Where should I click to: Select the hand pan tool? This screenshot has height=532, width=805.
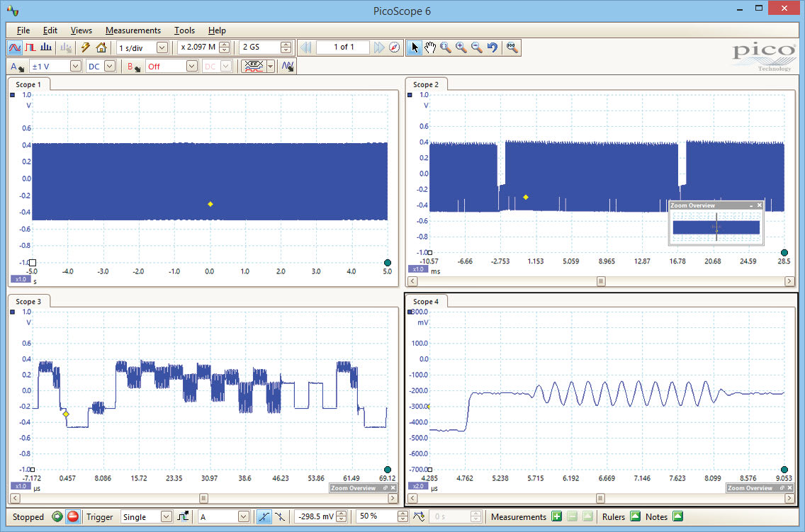430,47
